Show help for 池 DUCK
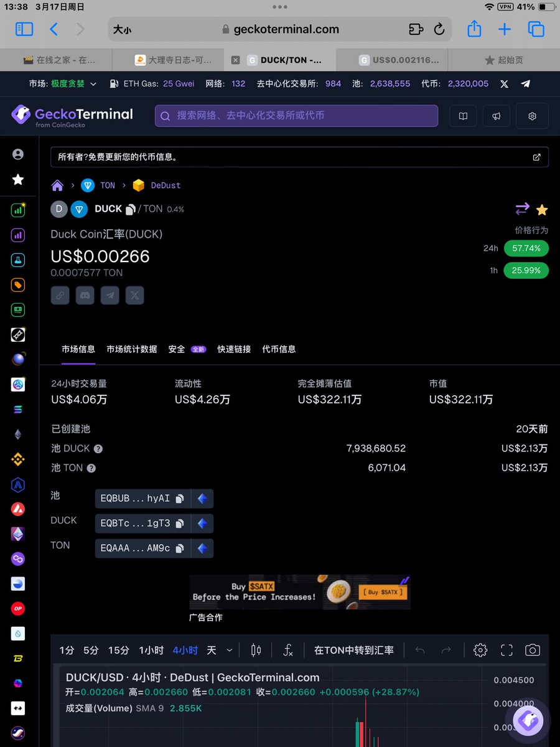 (98, 449)
